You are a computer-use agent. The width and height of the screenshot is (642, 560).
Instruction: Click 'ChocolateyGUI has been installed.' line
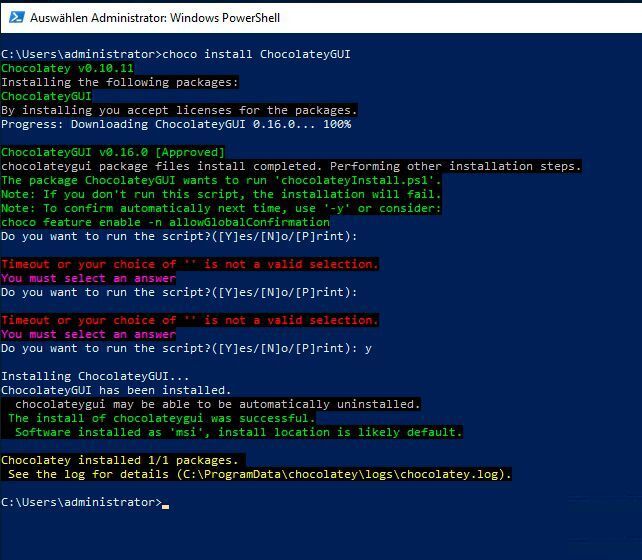(116, 390)
